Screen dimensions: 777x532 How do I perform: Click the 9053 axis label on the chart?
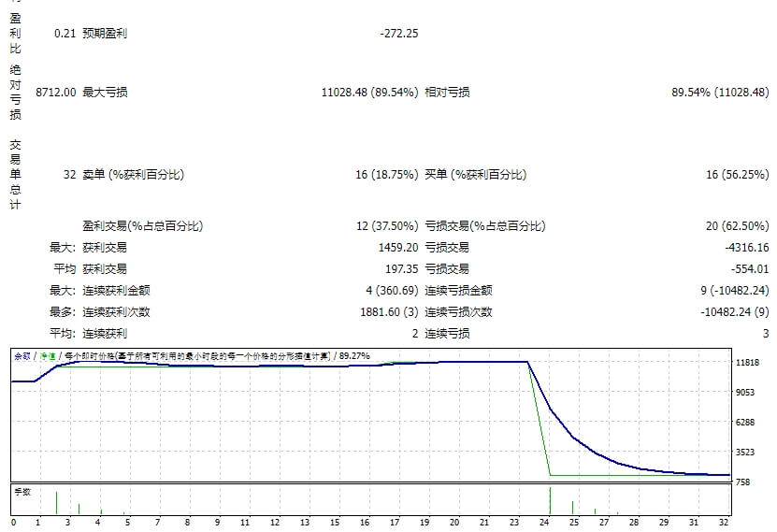[745, 393]
